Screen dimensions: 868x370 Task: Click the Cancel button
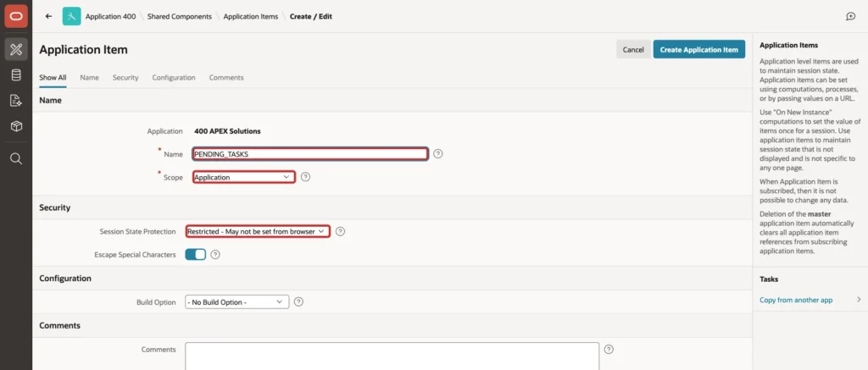pos(633,49)
